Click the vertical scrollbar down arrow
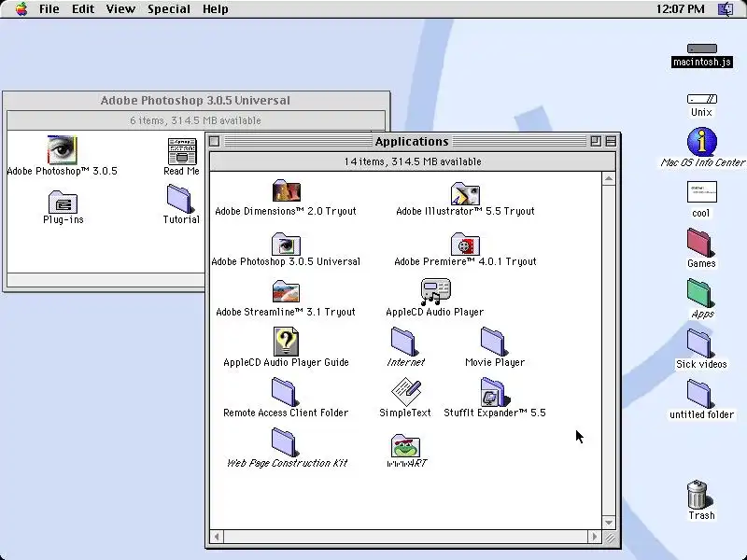The image size is (747, 560). [x=609, y=523]
